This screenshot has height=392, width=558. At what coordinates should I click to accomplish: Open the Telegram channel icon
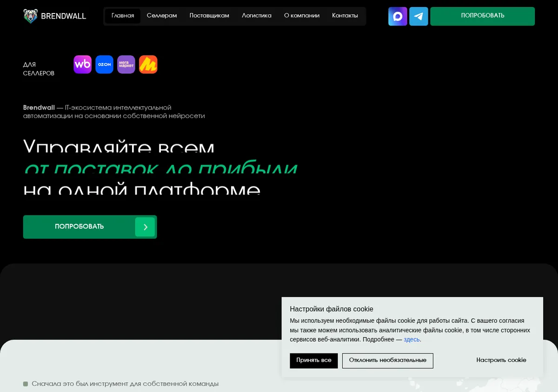tap(418, 16)
